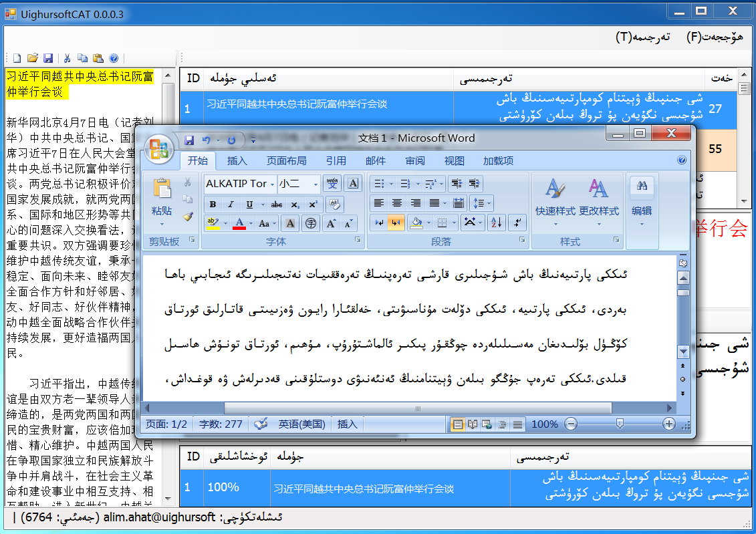Click the Distributed alignment icon
756x534 pixels.
(459, 203)
